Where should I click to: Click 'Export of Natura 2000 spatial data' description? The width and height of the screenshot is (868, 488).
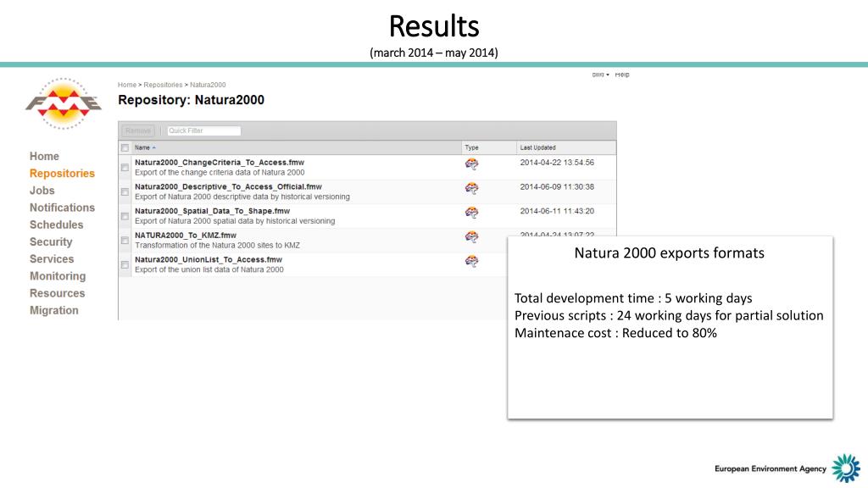235,221
